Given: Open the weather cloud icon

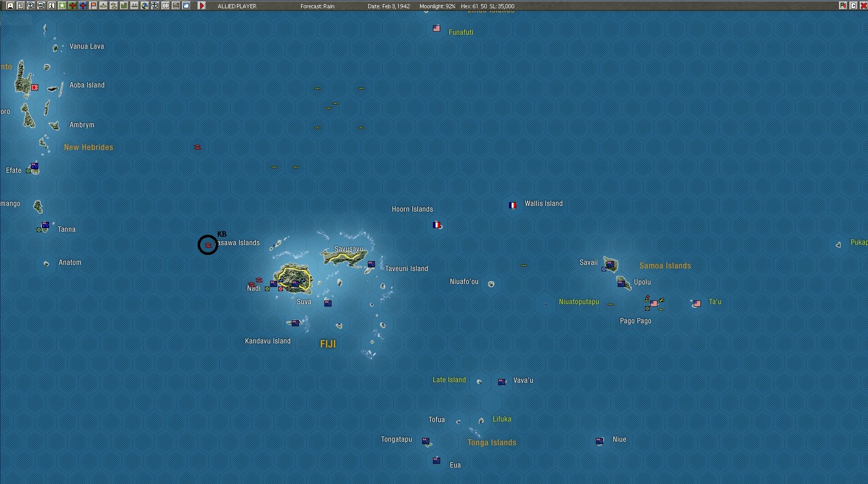Looking at the screenshot, I should [186, 6].
